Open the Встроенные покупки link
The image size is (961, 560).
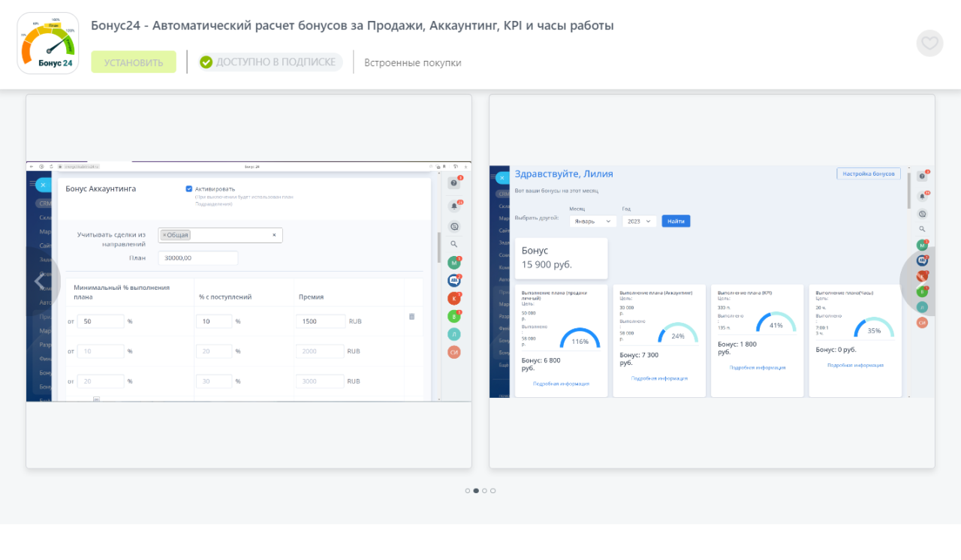point(413,63)
